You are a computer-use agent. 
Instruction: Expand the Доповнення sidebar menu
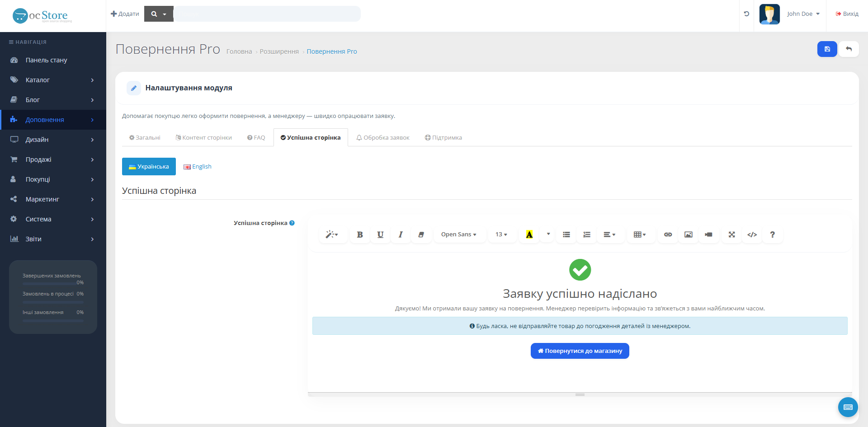[x=53, y=120]
